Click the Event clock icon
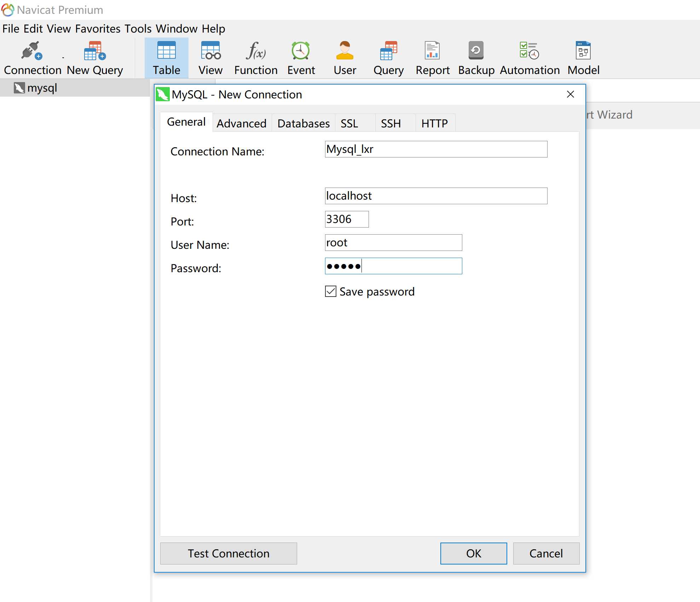 coord(301,51)
